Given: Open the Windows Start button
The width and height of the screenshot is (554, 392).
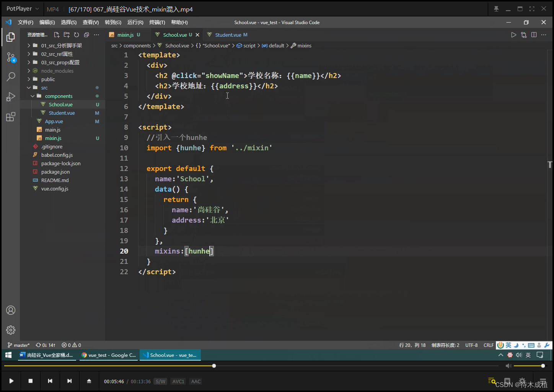Looking at the screenshot, I should (x=8, y=355).
